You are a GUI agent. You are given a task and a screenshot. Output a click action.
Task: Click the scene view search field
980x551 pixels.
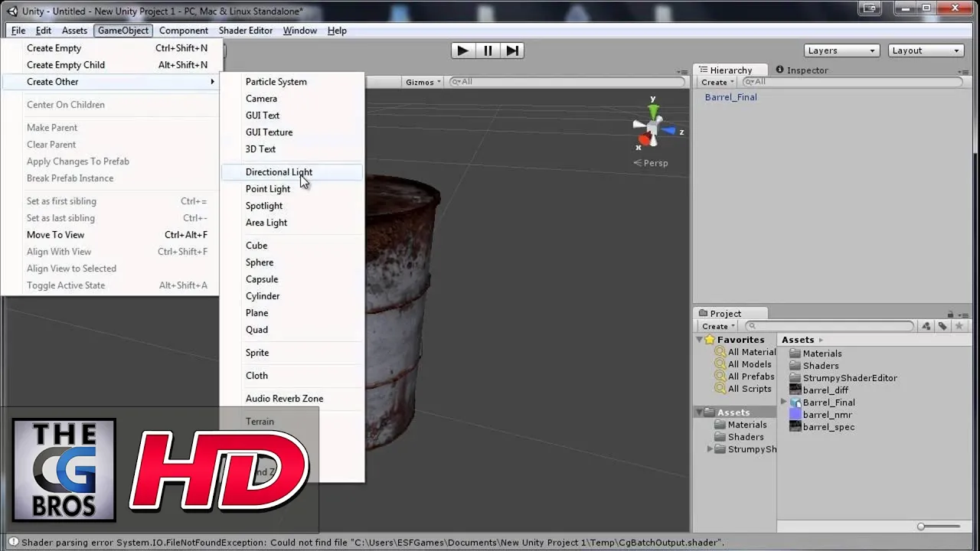pos(567,82)
